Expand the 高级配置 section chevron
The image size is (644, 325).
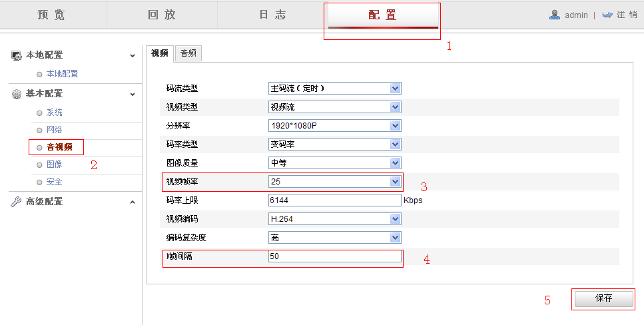(133, 202)
